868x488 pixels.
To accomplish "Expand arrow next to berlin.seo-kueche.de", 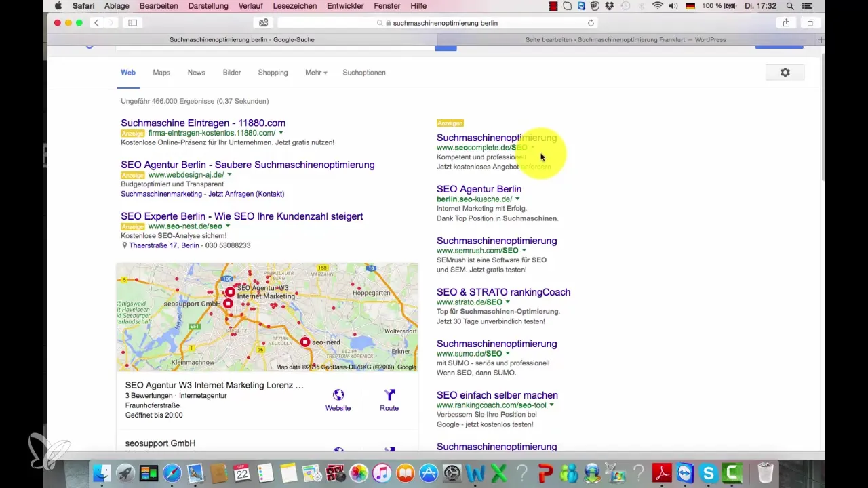I will click(x=517, y=199).
